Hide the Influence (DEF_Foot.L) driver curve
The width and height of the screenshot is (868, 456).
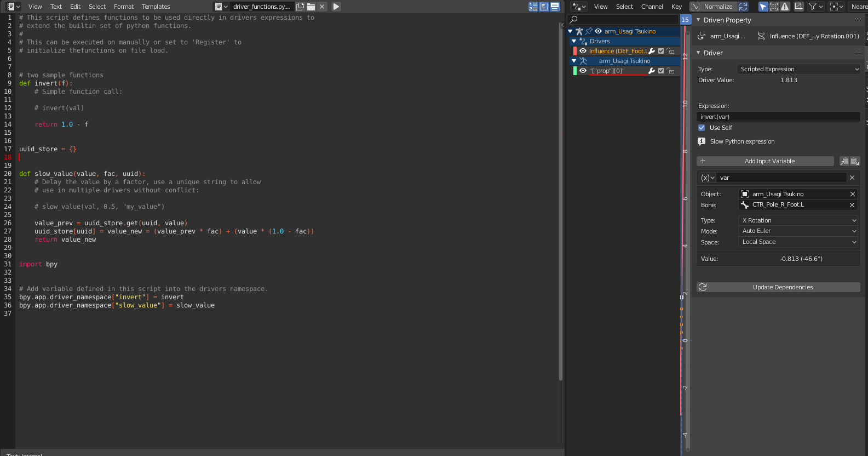[583, 51]
